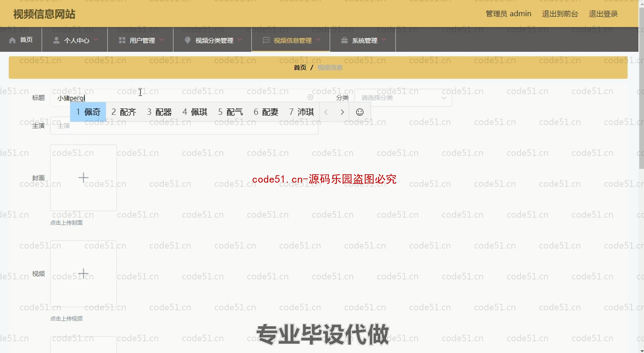Click into the 标题 input field
This screenshot has width=644, height=353.
click(184, 98)
